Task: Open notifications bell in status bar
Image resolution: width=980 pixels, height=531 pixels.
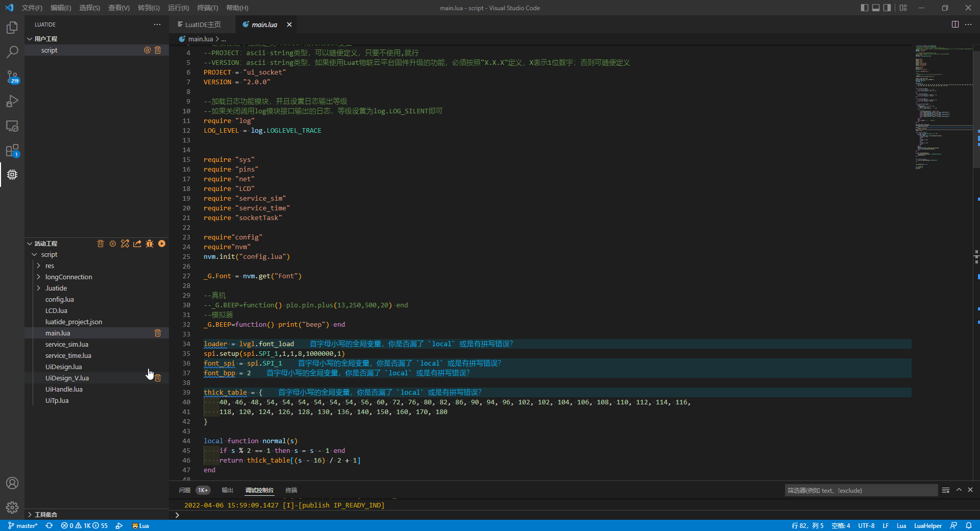Action: (969, 525)
